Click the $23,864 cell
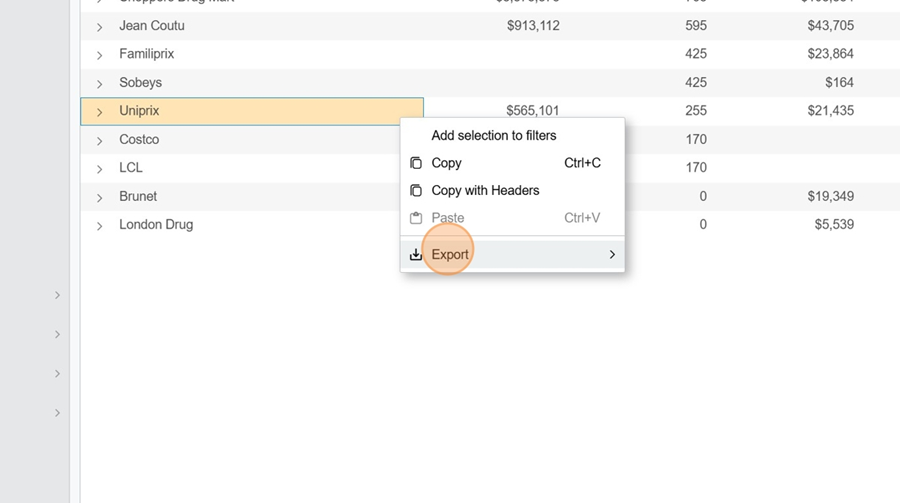Image resolution: width=900 pixels, height=503 pixels. [x=831, y=54]
